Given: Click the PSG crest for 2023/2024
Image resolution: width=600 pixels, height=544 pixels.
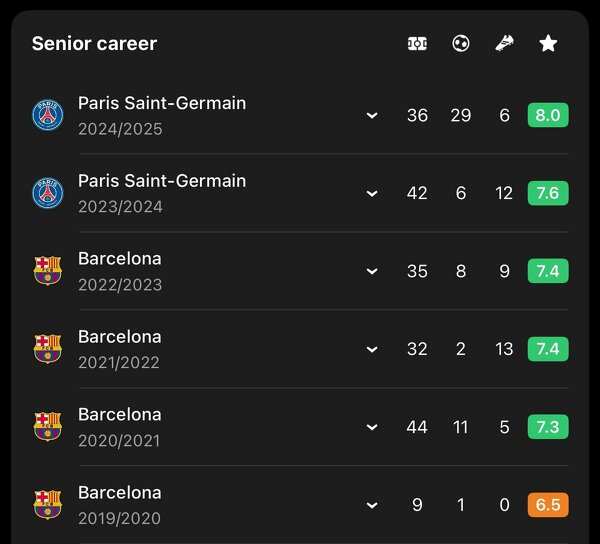Looking at the screenshot, I should (47, 193).
